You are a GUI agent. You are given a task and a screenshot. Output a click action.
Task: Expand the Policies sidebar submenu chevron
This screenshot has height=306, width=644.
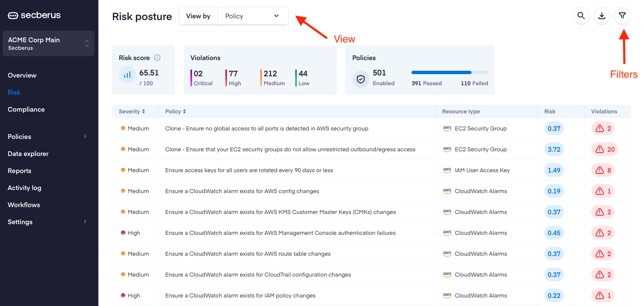pos(85,136)
